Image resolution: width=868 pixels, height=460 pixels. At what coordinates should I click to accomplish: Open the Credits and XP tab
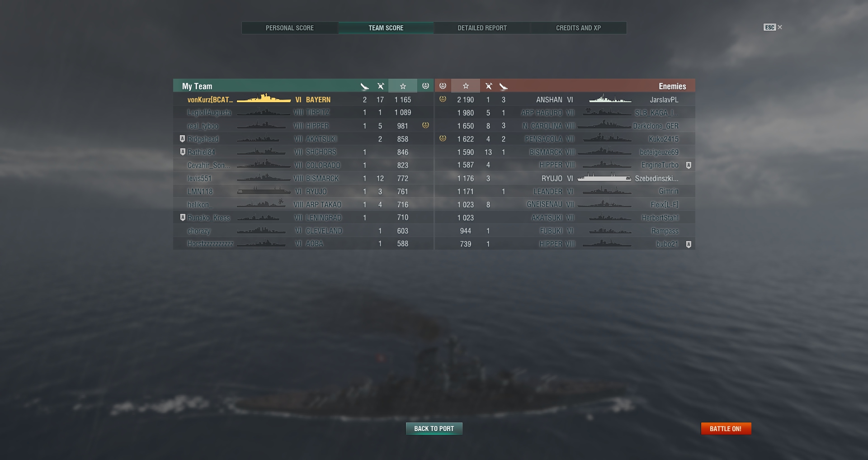(x=578, y=28)
